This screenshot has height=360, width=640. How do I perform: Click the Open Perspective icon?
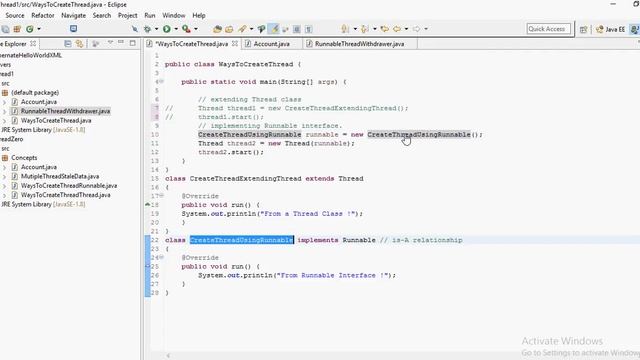584,29
